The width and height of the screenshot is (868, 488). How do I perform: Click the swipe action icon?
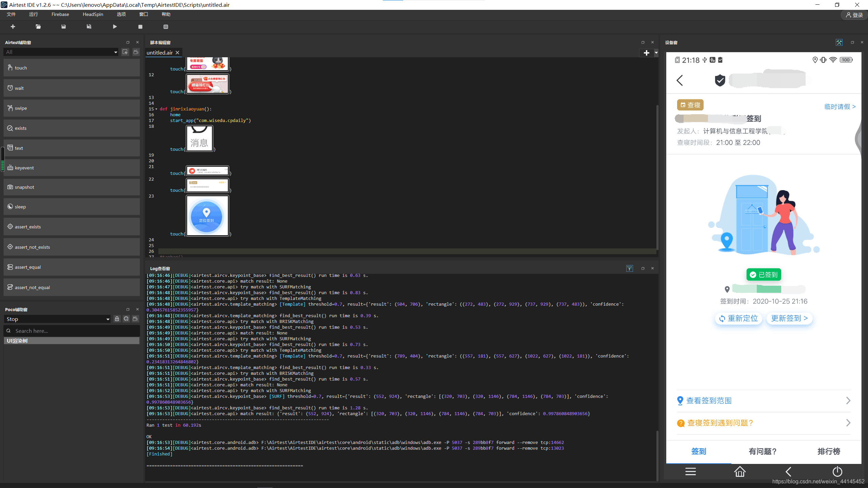tap(9, 108)
